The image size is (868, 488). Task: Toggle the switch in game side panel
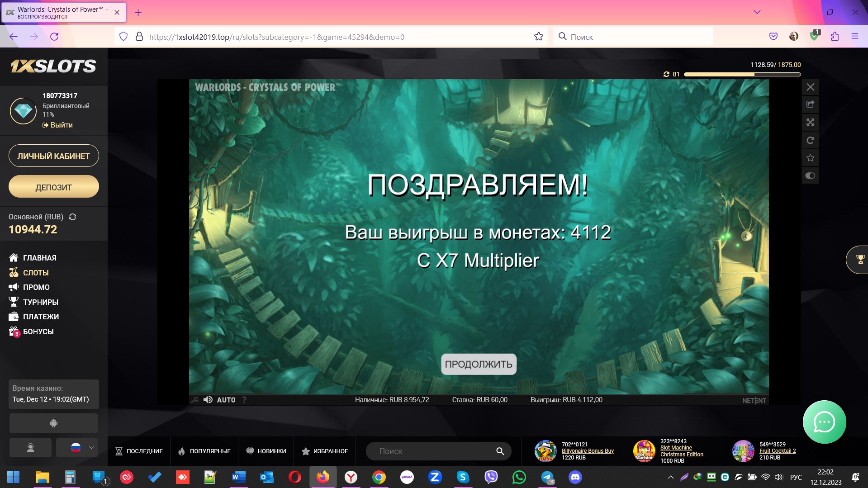pos(810,175)
